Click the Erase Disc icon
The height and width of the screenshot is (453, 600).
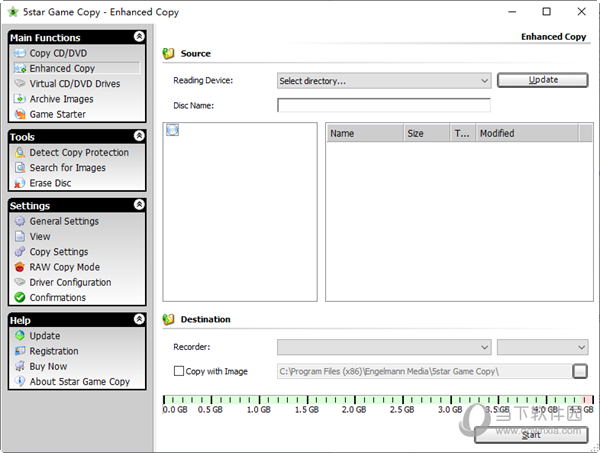tap(20, 183)
